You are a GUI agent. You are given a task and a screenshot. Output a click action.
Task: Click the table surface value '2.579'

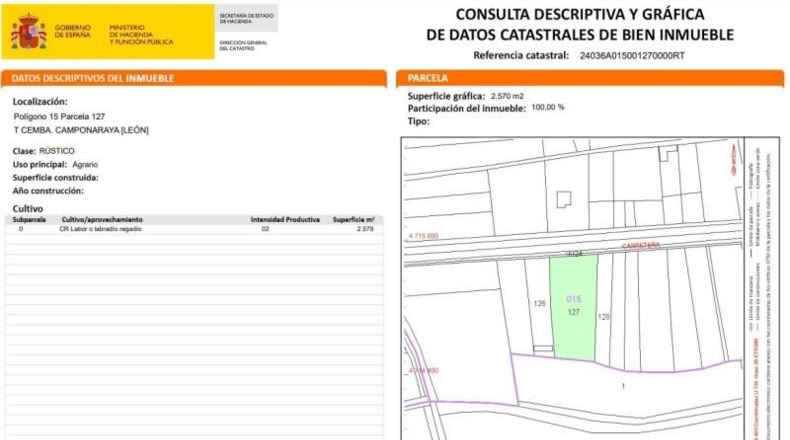[x=365, y=229]
